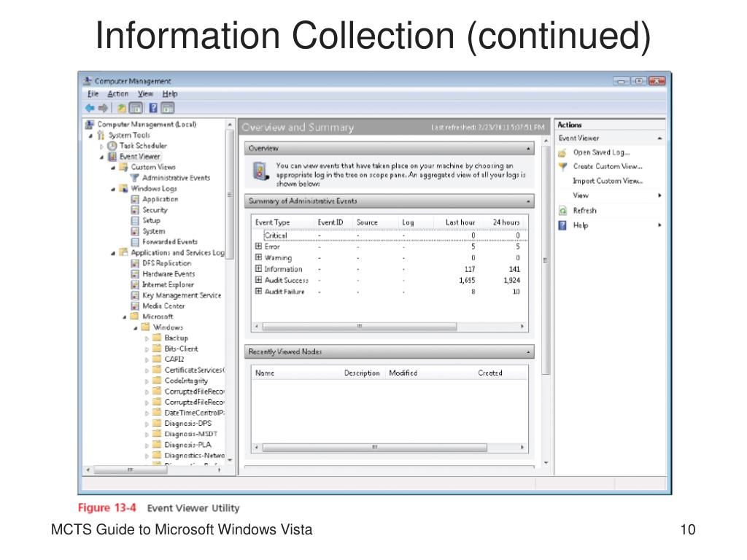Click the Key Management Service log icon

coord(135,295)
